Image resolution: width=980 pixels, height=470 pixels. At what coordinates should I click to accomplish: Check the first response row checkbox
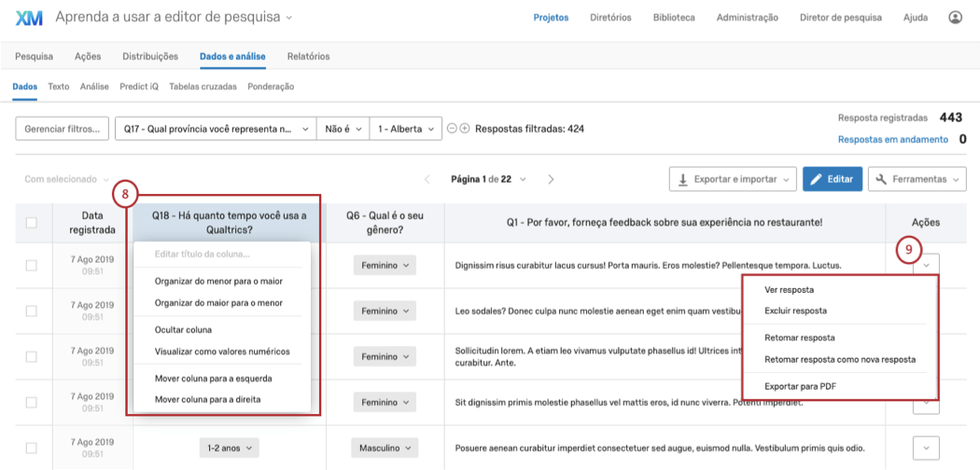coord(32,266)
